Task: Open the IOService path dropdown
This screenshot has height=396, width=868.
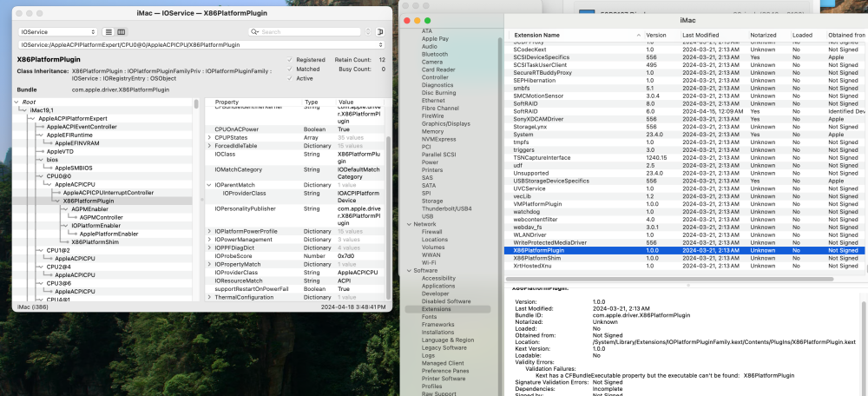Action: point(201,45)
